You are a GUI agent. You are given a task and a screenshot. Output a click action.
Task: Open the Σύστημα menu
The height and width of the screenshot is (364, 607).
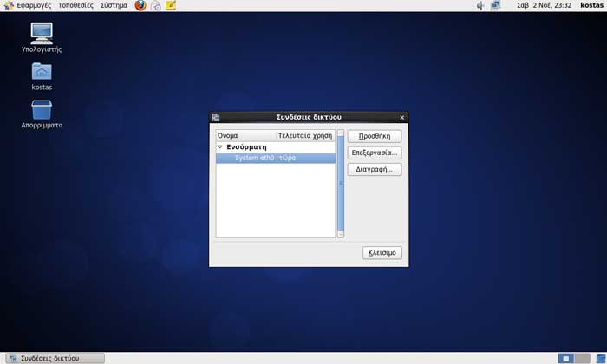[x=114, y=5]
